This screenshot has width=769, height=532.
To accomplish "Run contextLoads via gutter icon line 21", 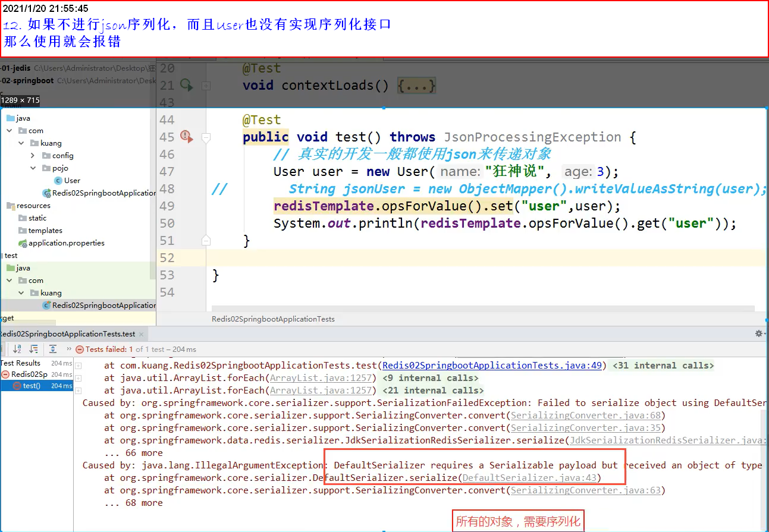I will (x=186, y=85).
